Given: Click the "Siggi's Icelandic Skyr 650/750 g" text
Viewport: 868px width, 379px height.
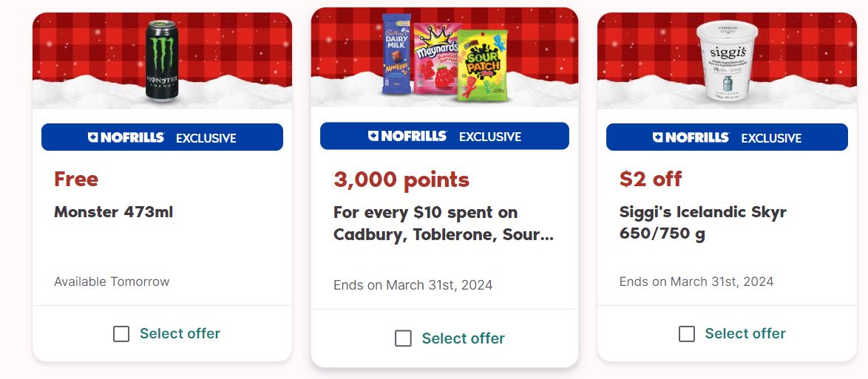Looking at the screenshot, I should coord(702,223).
